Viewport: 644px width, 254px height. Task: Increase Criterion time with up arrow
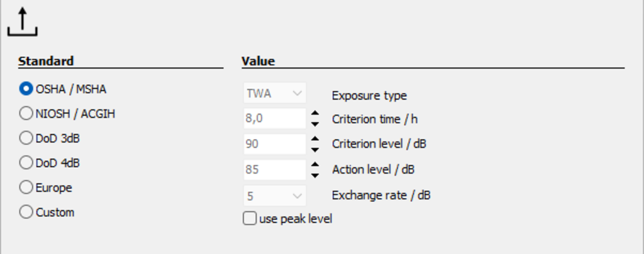point(315,114)
